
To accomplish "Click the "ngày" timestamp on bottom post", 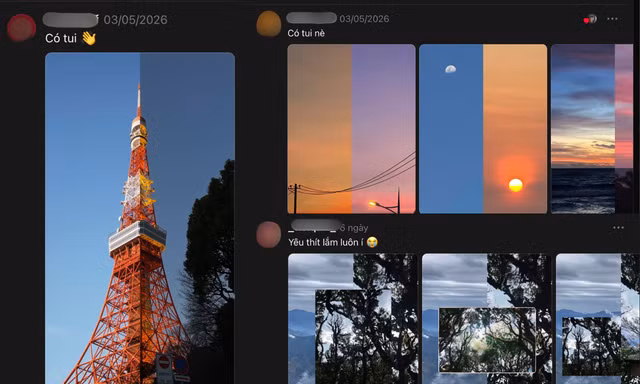I will point(355,228).
